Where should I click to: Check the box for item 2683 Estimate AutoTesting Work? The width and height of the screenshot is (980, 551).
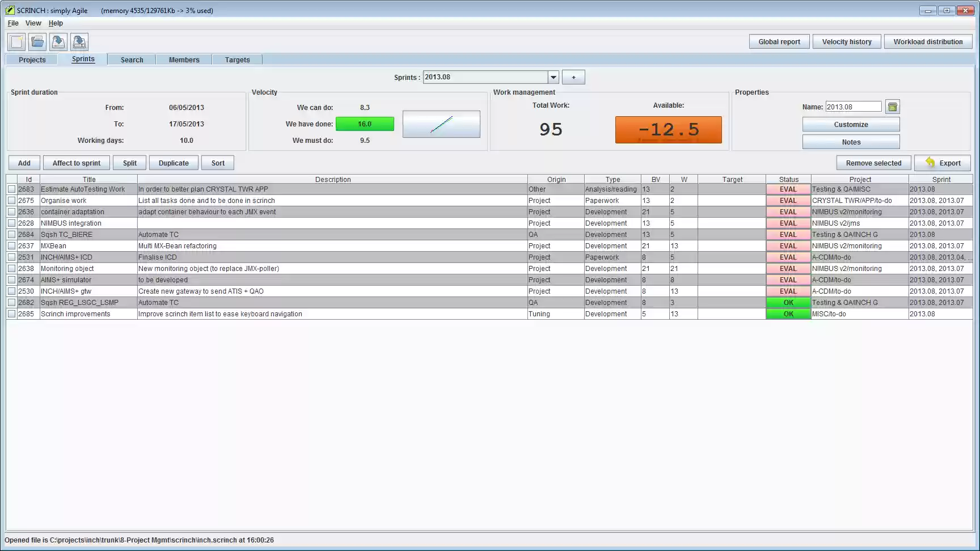click(x=11, y=189)
